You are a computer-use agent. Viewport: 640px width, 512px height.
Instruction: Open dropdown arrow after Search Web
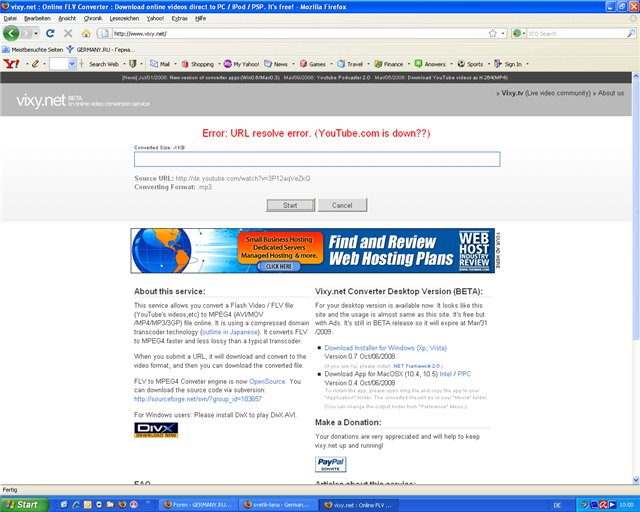124,64
